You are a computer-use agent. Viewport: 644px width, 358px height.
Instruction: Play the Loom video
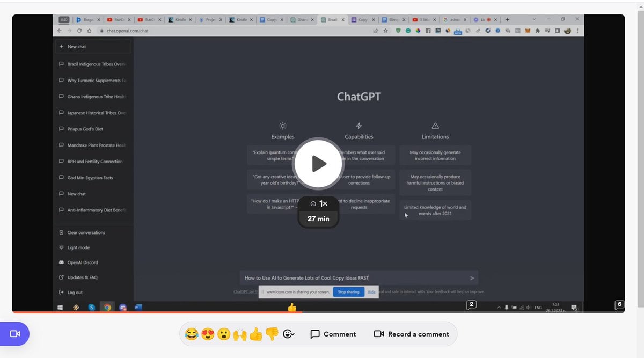point(319,163)
